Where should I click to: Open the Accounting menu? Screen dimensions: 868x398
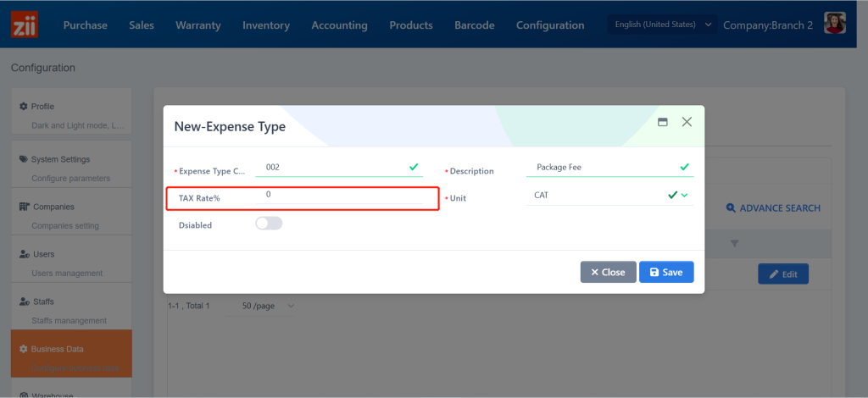pyautogui.click(x=339, y=25)
